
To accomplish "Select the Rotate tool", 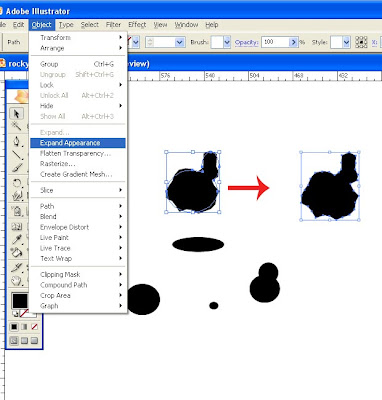I will tap(17, 183).
